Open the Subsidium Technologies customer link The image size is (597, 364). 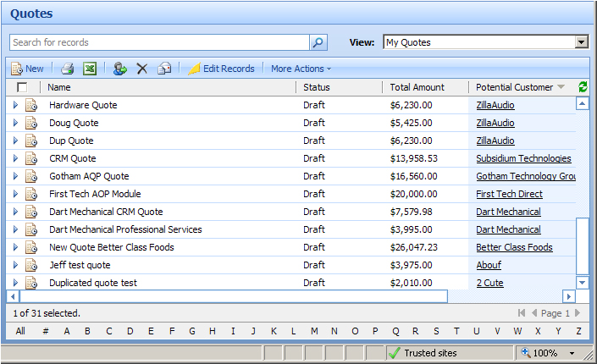tap(522, 158)
